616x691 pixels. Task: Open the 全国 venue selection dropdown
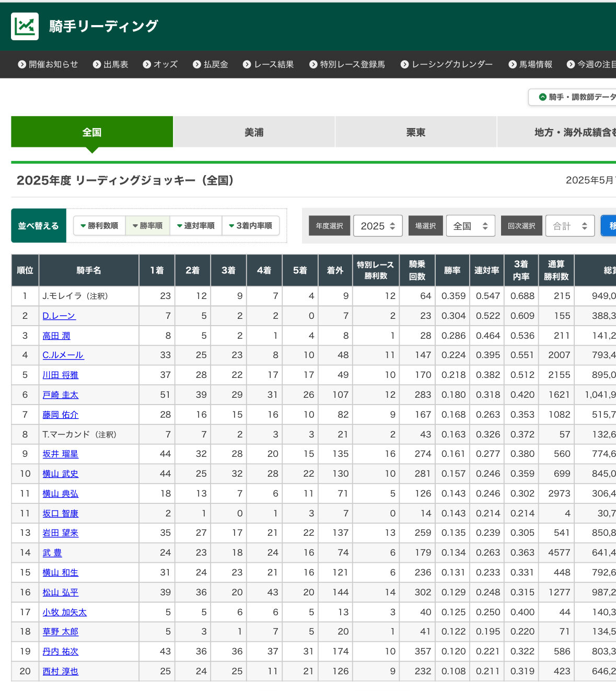(x=470, y=226)
